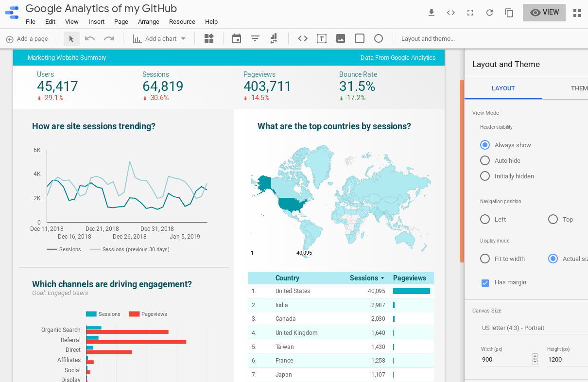This screenshot has height=382, width=588.
Task: Open the embed report dialog
Action: (x=450, y=13)
